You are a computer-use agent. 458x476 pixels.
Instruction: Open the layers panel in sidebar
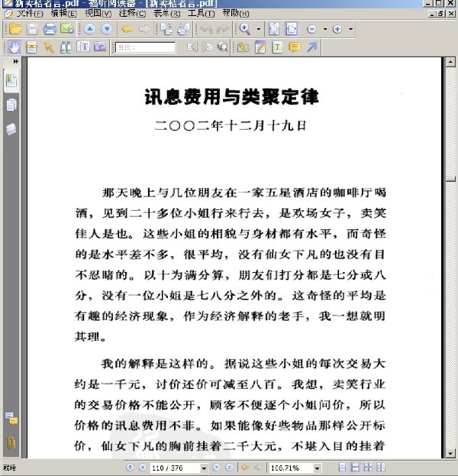point(11,129)
